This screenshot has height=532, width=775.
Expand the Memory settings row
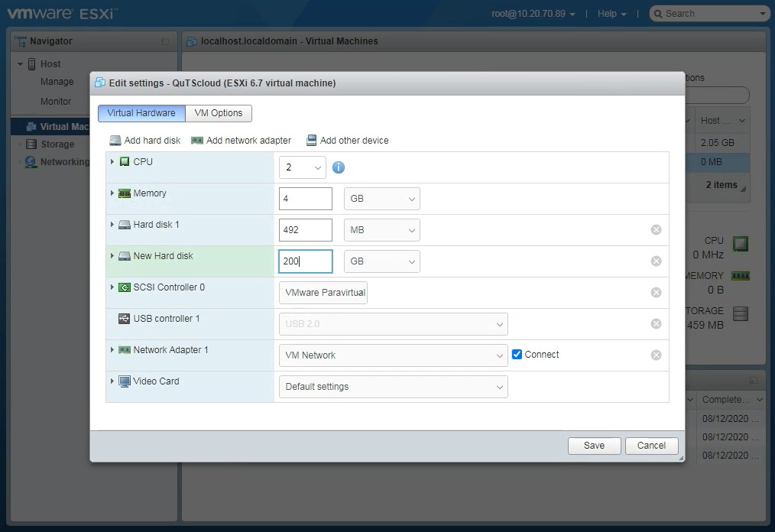point(112,193)
